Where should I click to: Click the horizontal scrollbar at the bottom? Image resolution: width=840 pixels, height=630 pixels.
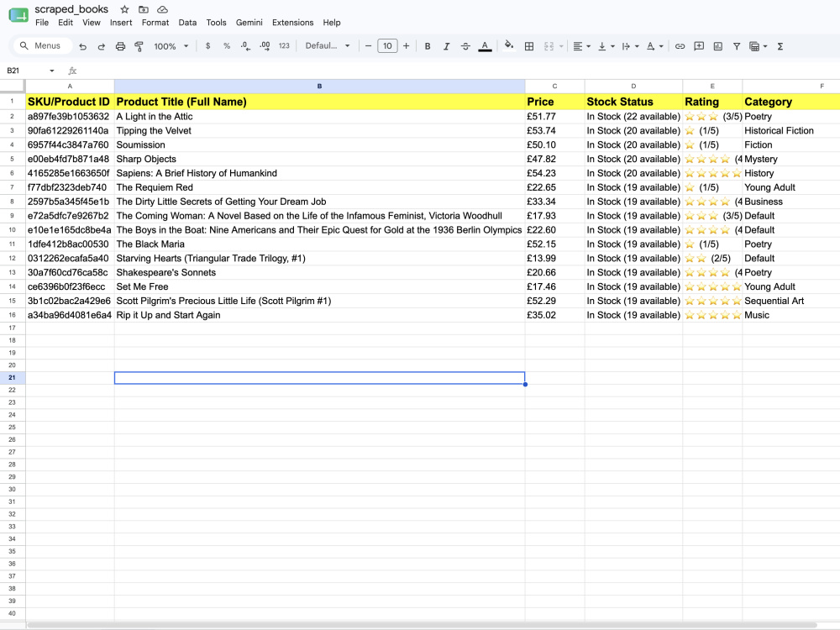[422, 625]
